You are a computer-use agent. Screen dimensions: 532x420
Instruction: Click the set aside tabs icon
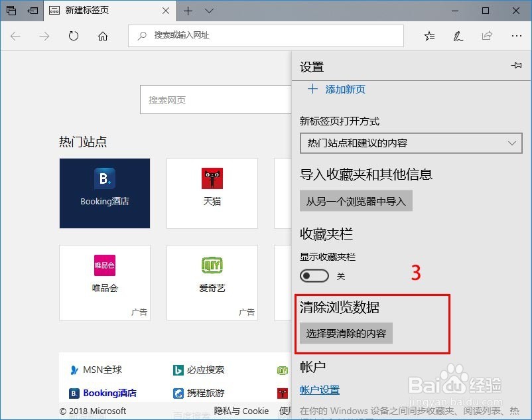11,11
